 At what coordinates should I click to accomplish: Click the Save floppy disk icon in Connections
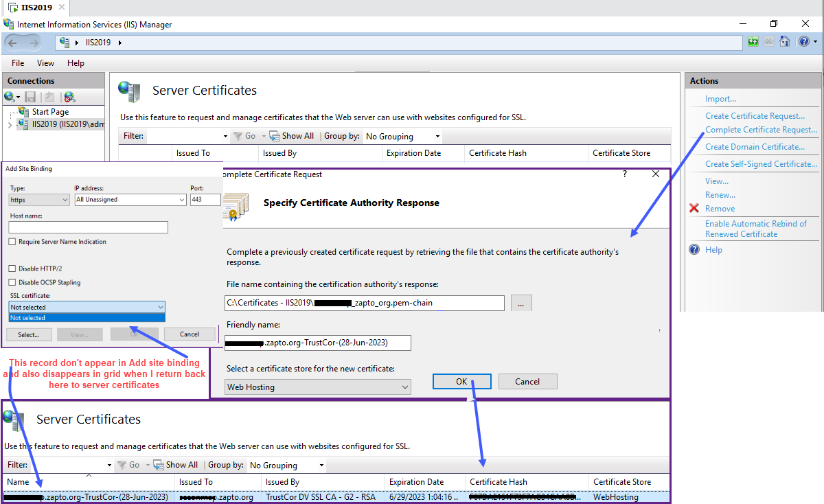pyautogui.click(x=30, y=98)
